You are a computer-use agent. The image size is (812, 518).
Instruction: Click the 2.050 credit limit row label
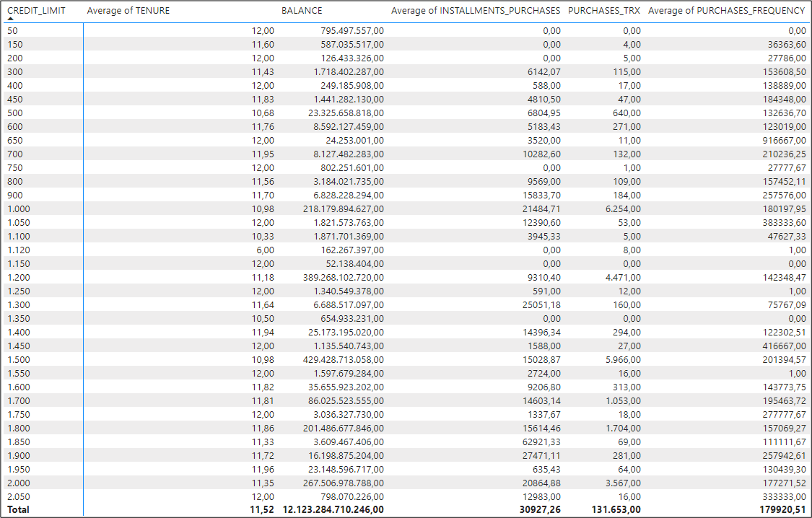click(x=18, y=496)
